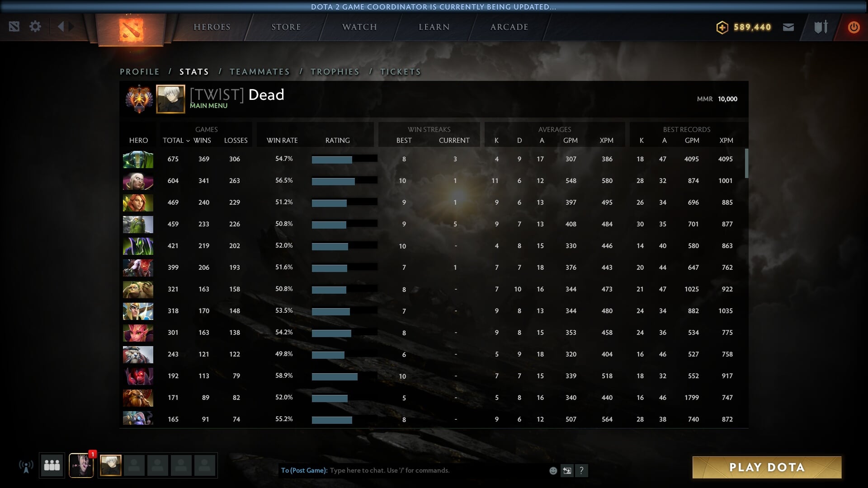
Task: Toggle the voice broadcast antenna icon
Action: tap(26, 466)
